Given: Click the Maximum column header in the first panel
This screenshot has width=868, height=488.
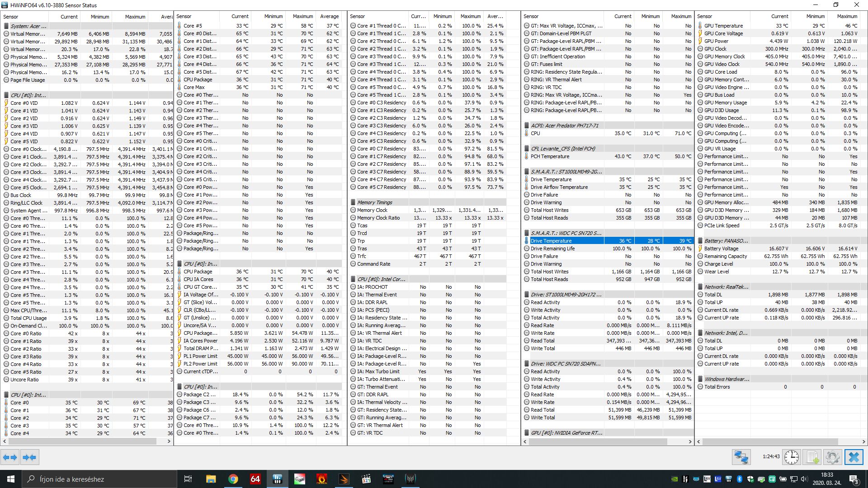Looking at the screenshot, I should [x=135, y=17].
